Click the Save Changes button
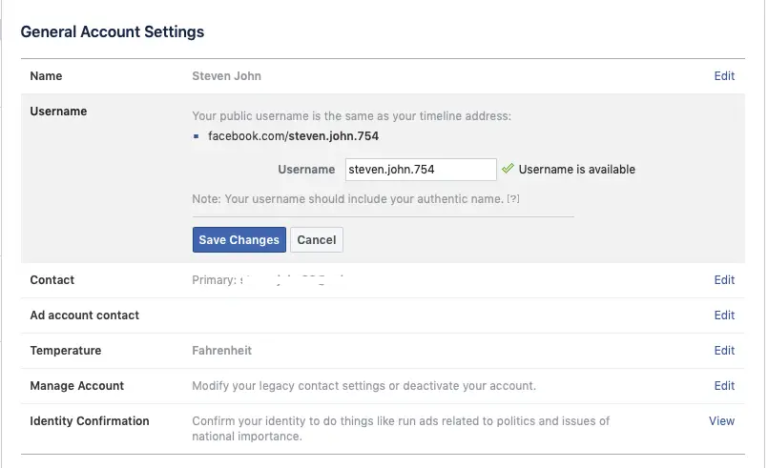 click(x=239, y=240)
